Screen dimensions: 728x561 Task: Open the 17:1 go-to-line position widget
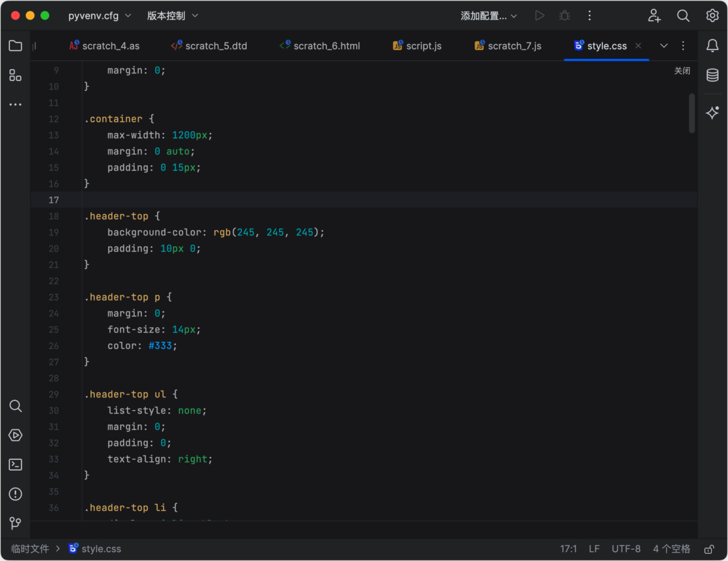569,549
